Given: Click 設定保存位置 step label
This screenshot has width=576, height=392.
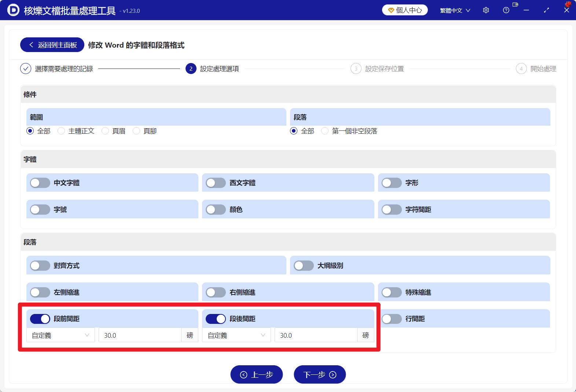Looking at the screenshot, I should [x=384, y=69].
